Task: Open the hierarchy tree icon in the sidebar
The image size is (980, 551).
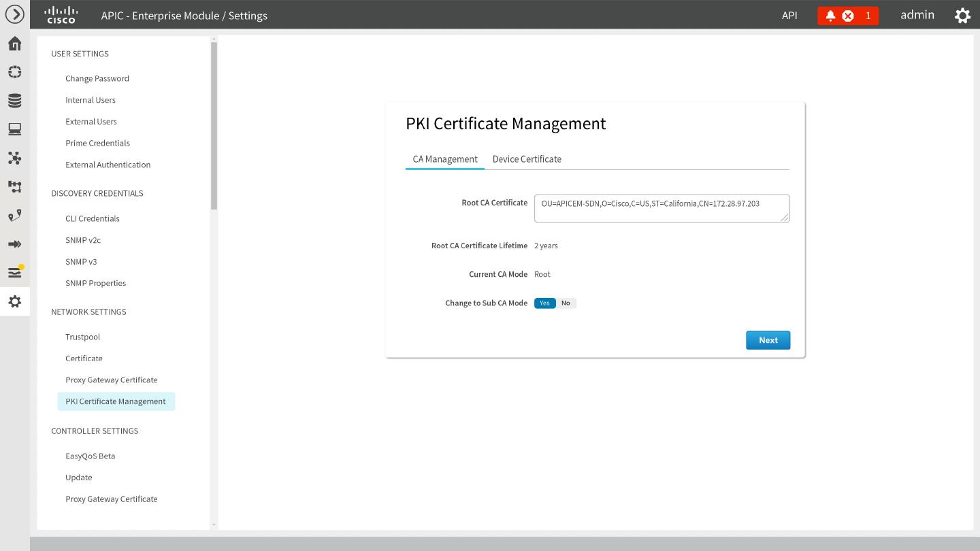Action: coord(14,186)
